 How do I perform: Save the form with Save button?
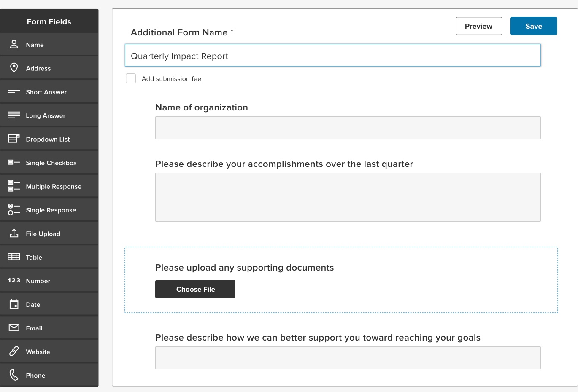pyautogui.click(x=534, y=26)
